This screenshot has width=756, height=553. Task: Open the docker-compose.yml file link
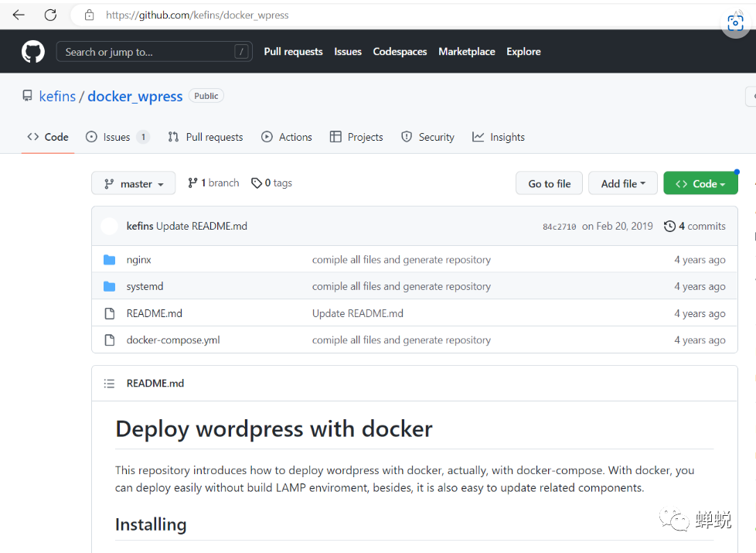point(173,340)
